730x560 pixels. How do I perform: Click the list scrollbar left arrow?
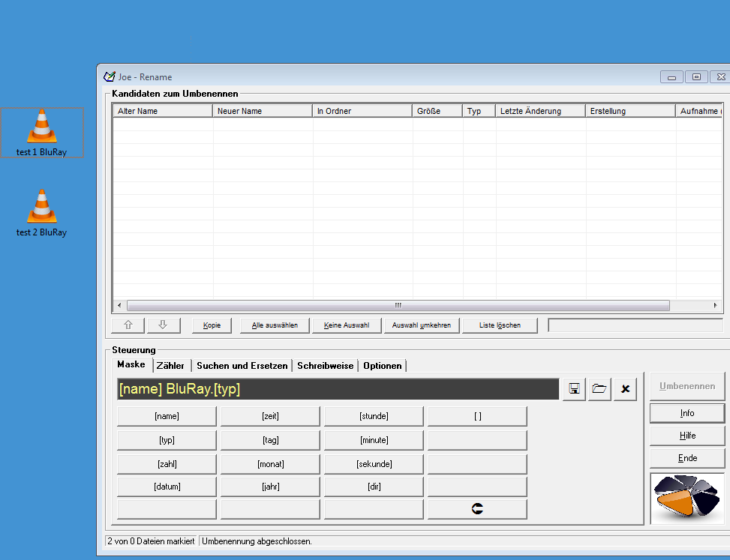[x=119, y=306]
